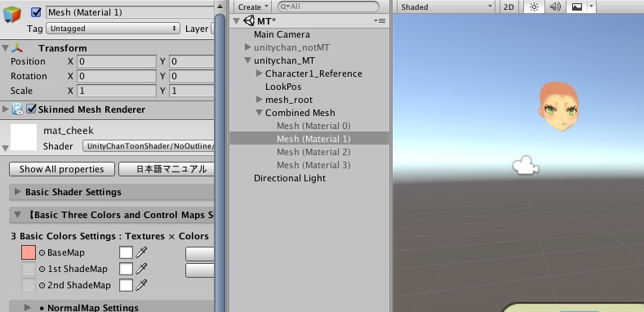Image resolution: width=644 pixels, height=312 pixels.
Task: Open 1st ShadeMap texture object picker
Action: (42, 270)
